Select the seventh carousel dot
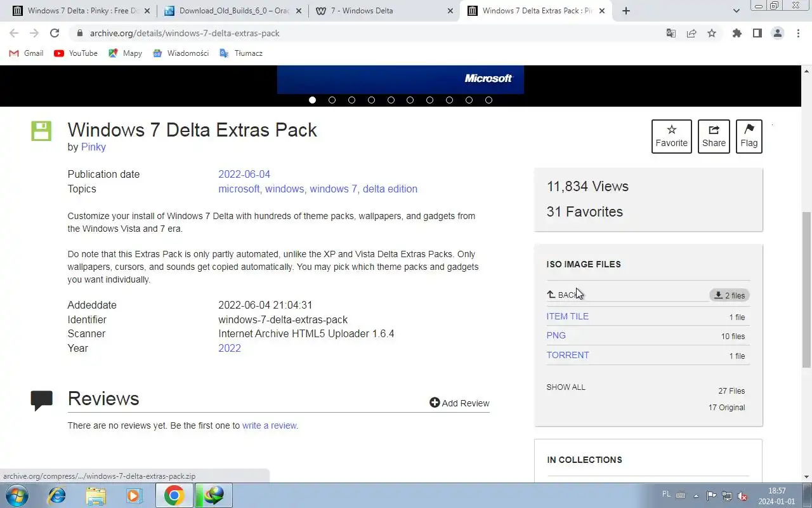This screenshot has width=812, height=508. [x=429, y=100]
